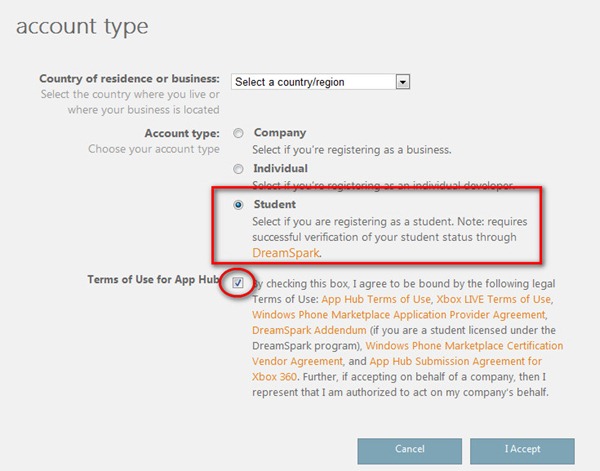Click the arrow on the country selector

click(x=403, y=82)
